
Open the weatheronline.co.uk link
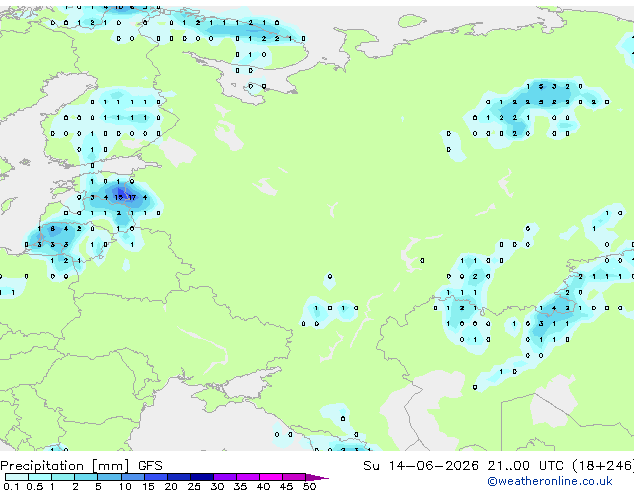tap(550, 481)
